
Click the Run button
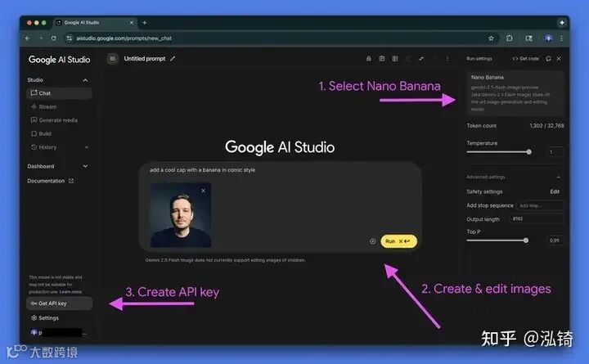(x=398, y=241)
